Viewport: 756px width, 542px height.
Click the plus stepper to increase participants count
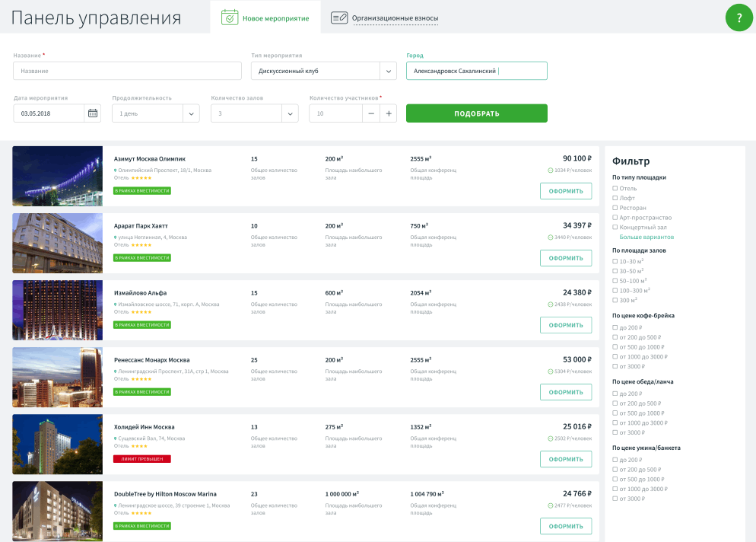(387, 112)
